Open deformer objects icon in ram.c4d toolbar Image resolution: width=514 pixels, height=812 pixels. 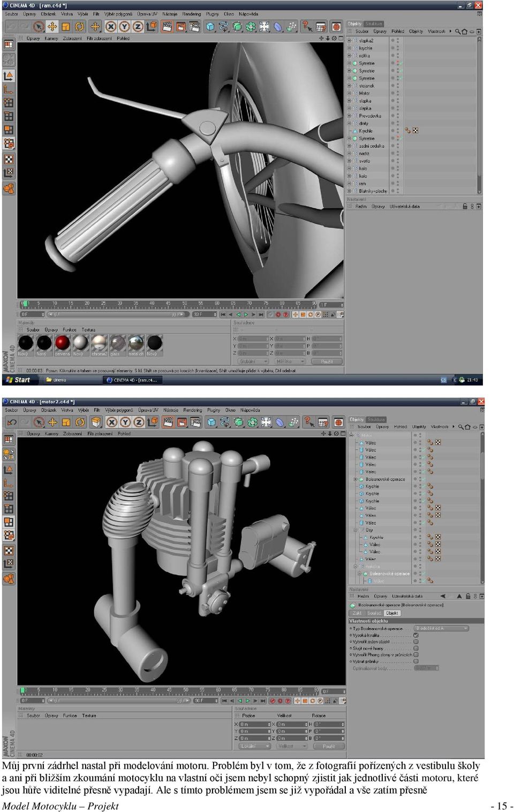[x=278, y=26]
